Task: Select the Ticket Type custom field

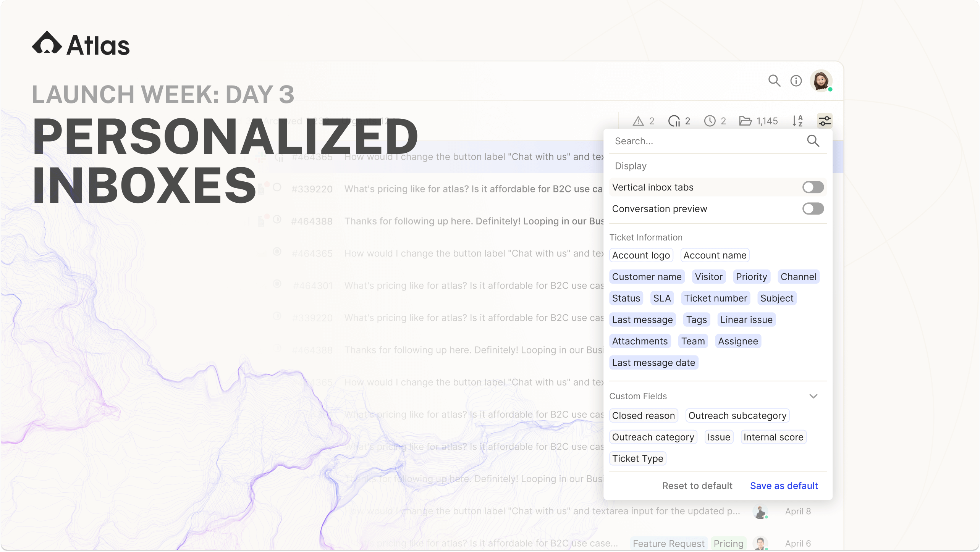Action: click(637, 458)
